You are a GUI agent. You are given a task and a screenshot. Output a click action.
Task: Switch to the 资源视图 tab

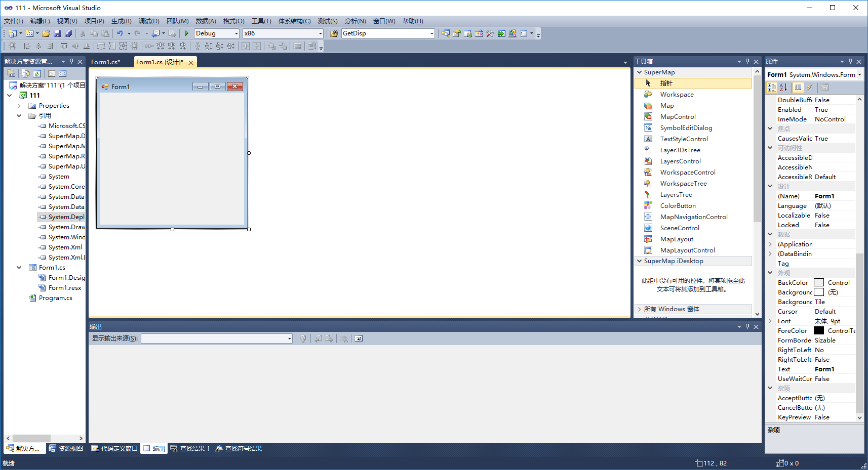coord(66,449)
